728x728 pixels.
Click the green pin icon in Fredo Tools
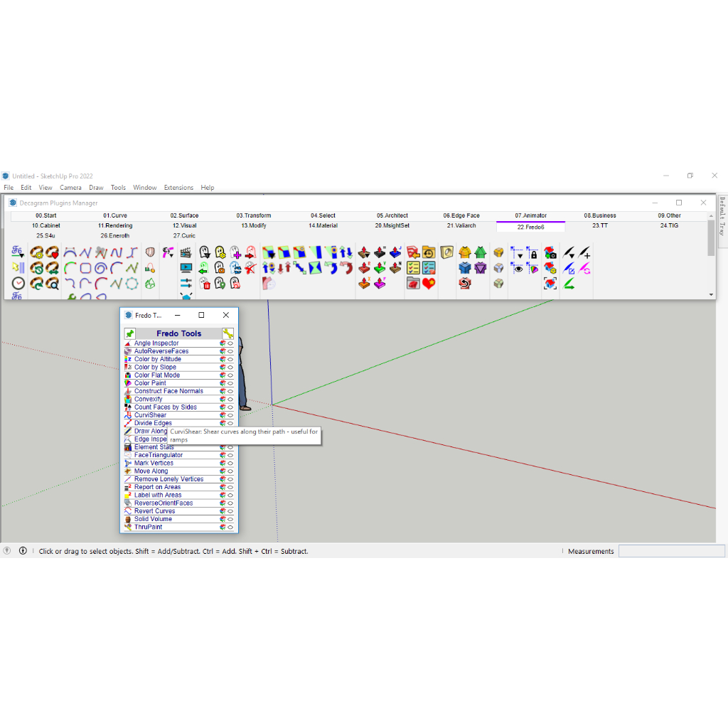(x=129, y=333)
